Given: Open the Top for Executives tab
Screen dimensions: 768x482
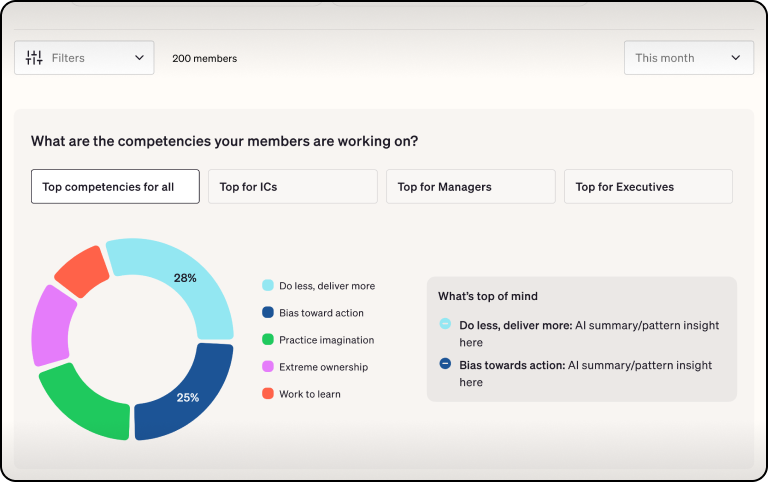Looking at the screenshot, I should (x=648, y=187).
